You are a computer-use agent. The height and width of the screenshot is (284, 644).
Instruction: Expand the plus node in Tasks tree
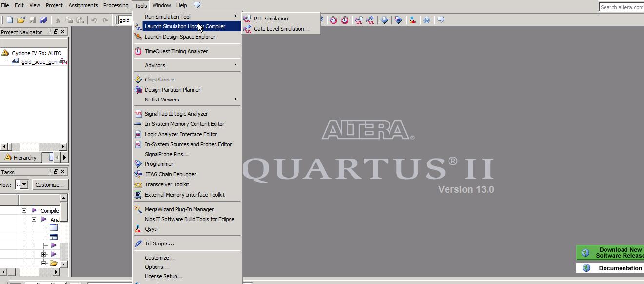(43, 254)
